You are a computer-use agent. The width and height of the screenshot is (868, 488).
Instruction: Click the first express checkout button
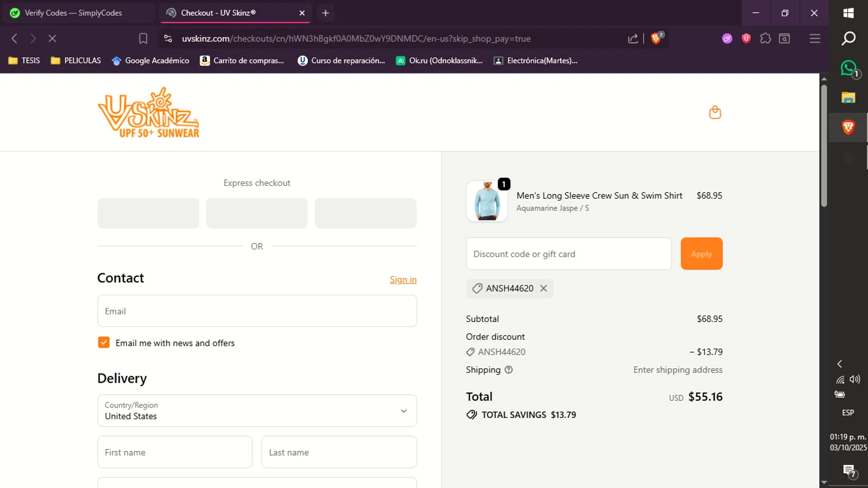tap(148, 213)
